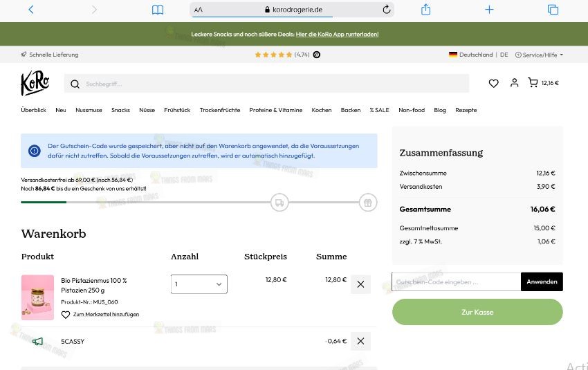Click the gift progress marker icon

(x=368, y=203)
